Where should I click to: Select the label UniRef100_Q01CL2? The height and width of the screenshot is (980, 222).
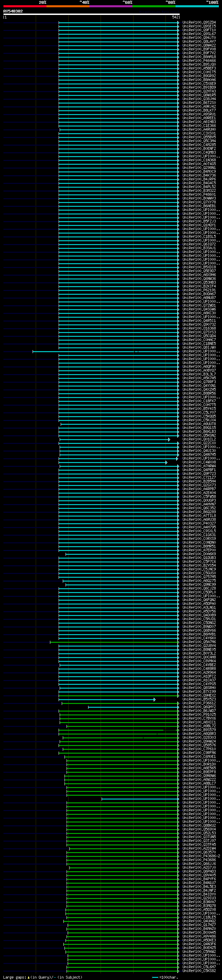pos(199,439)
